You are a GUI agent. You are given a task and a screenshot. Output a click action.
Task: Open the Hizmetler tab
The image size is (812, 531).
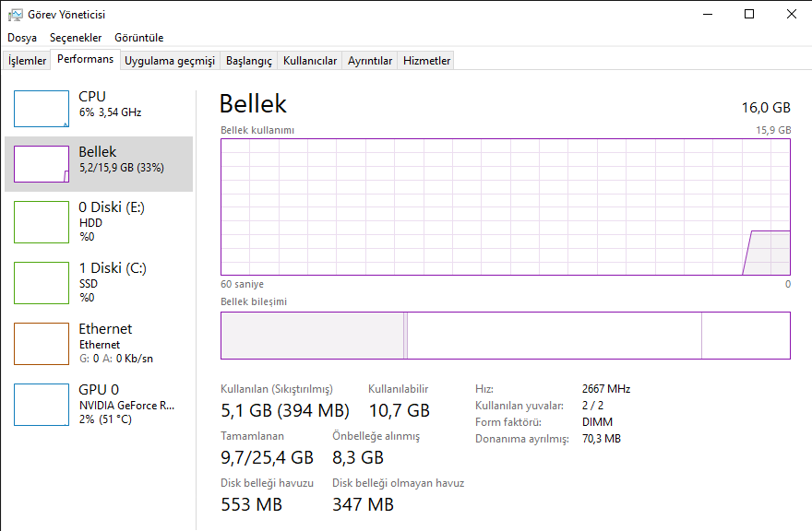[x=427, y=61]
